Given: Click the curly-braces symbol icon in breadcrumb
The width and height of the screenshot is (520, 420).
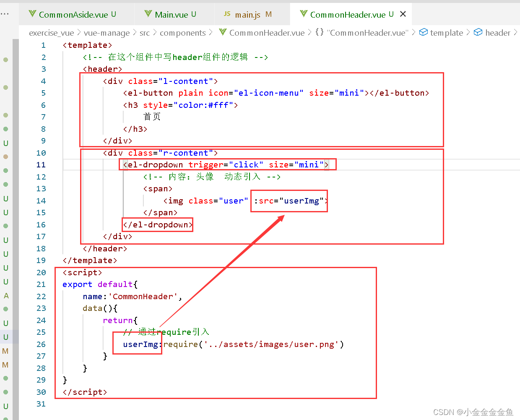Looking at the screenshot, I should [x=320, y=32].
